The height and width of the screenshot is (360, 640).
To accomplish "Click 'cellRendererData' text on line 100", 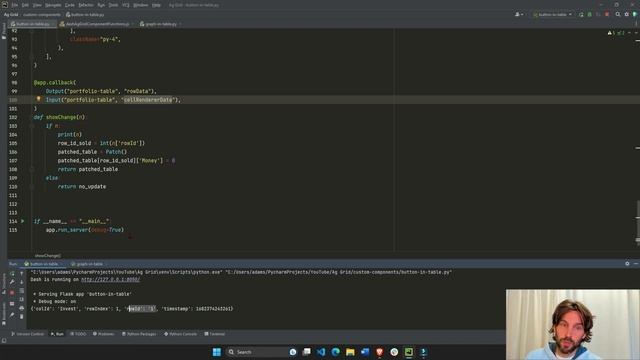I will 148,100.
